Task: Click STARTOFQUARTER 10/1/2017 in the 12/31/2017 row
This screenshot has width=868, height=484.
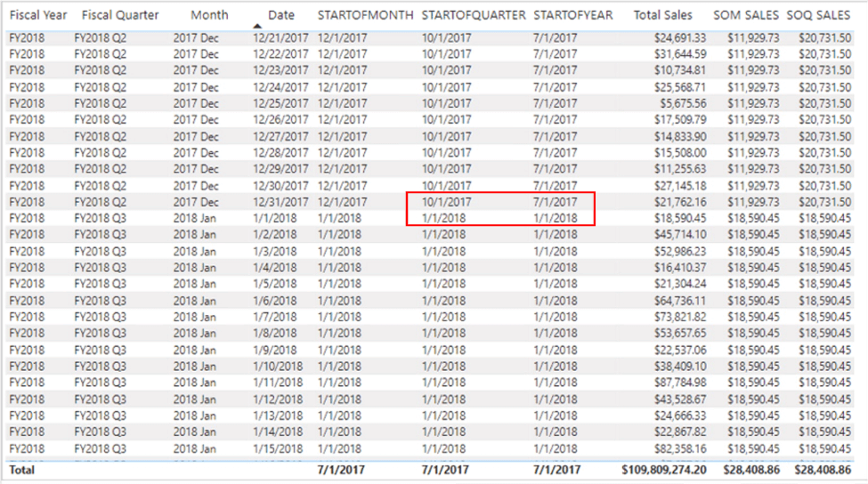Action: coord(446,202)
